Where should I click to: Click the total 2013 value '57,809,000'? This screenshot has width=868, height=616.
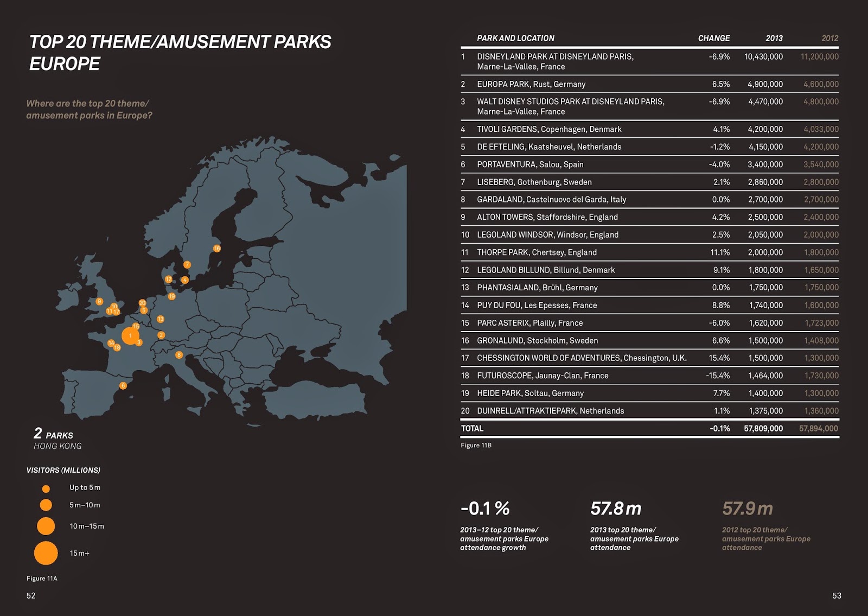[x=763, y=428]
